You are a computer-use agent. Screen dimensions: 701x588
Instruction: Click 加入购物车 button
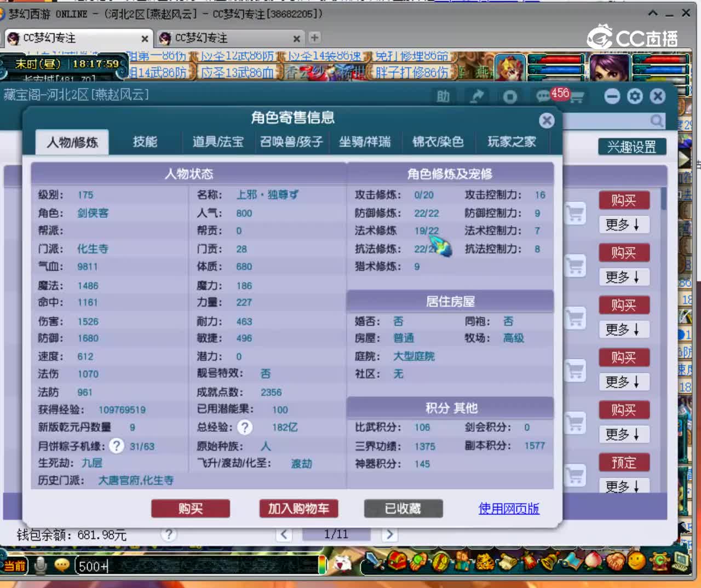click(x=298, y=509)
